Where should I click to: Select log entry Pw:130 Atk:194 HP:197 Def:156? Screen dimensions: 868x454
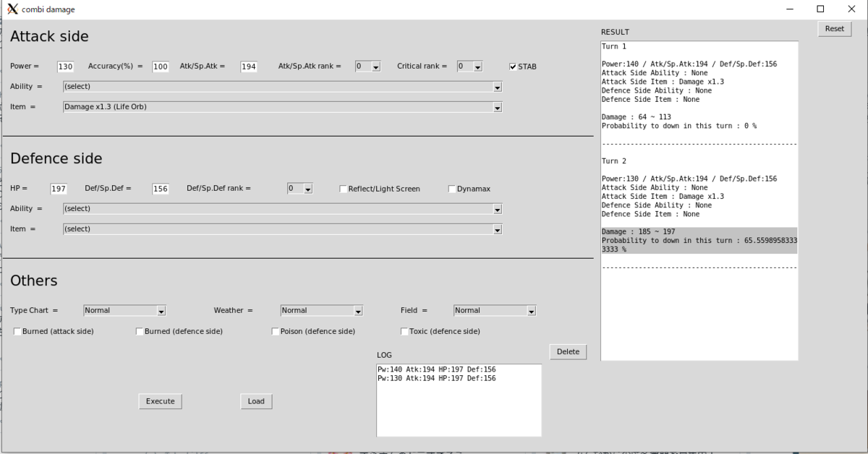[x=437, y=378]
